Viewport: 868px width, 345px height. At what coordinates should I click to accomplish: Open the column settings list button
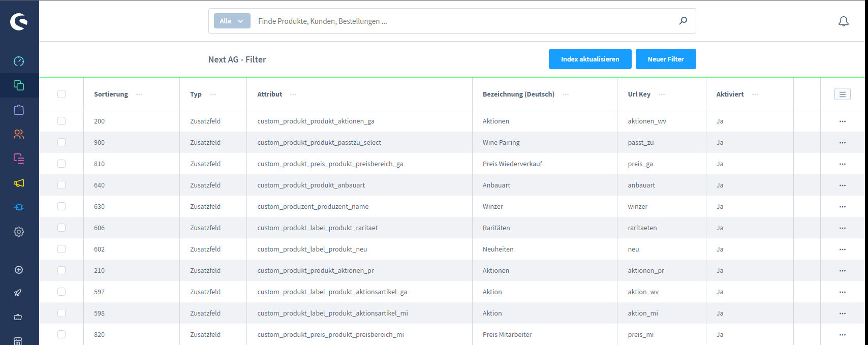tap(842, 94)
